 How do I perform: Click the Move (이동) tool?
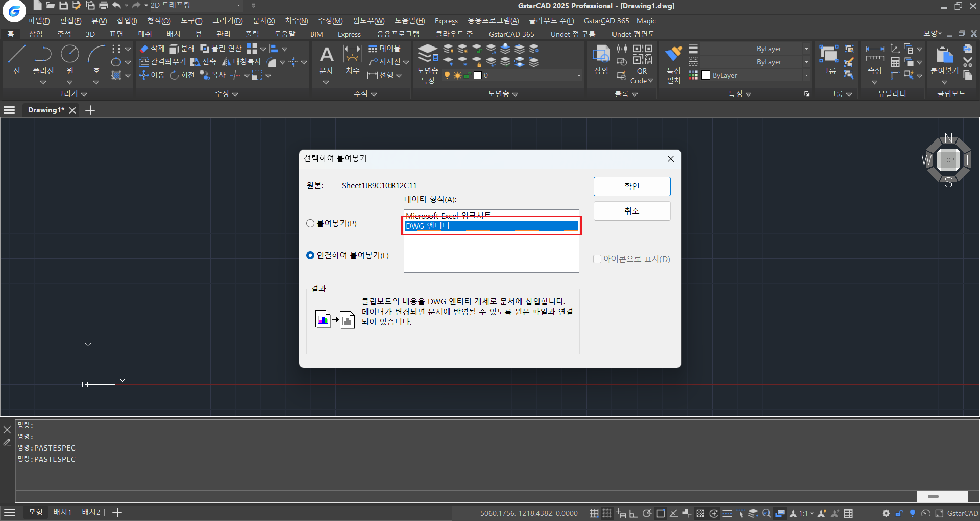coord(152,75)
